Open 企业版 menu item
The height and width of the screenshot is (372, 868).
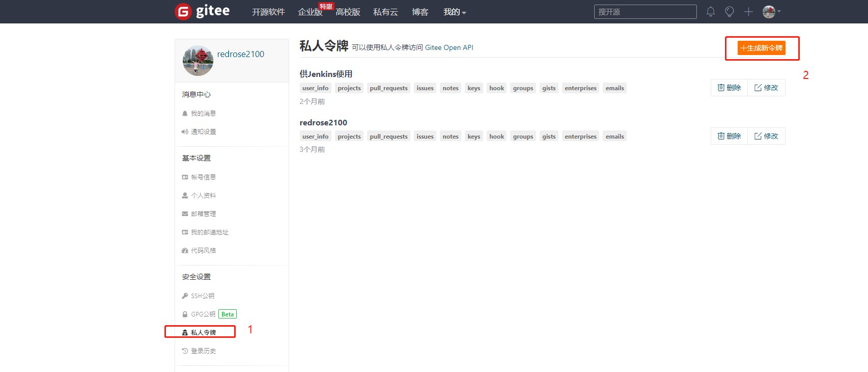(x=310, y=12)
